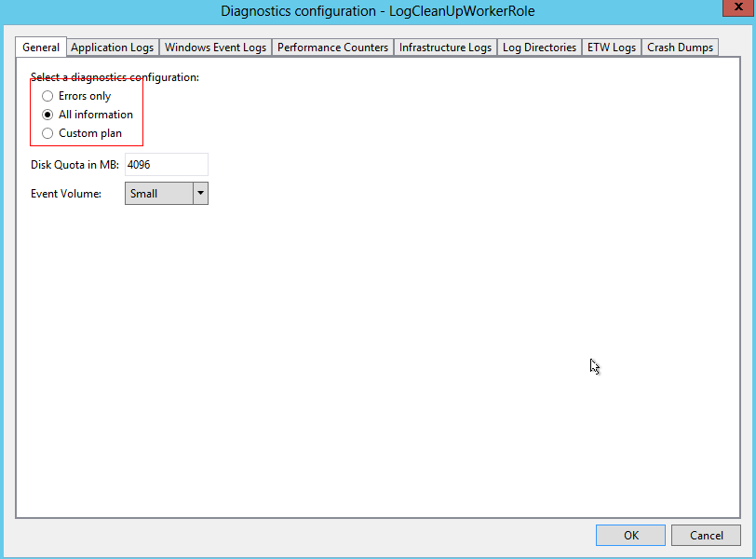756x559 pixels.
Task: Pick the Custom plan radio button
Action: 48,133
